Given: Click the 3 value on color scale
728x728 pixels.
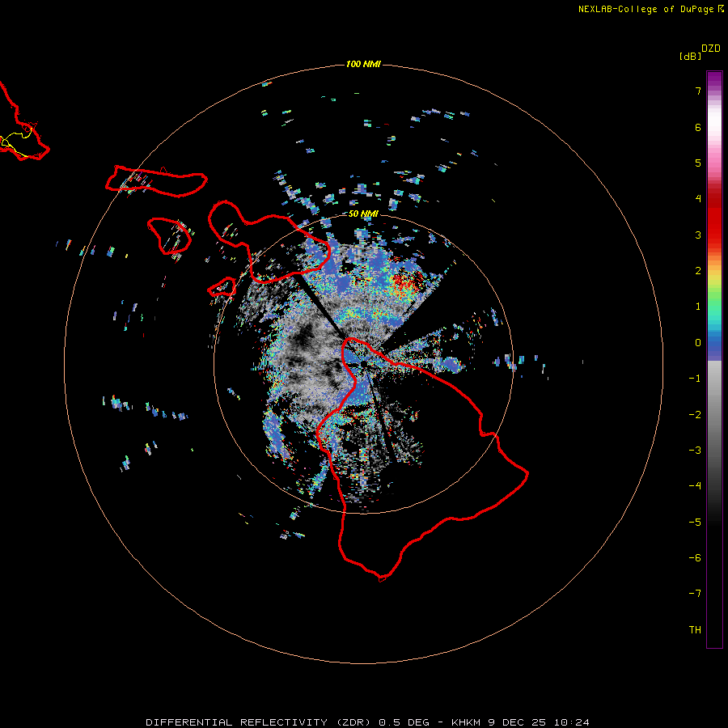Looking at the screenshot, I should [698, 235].
